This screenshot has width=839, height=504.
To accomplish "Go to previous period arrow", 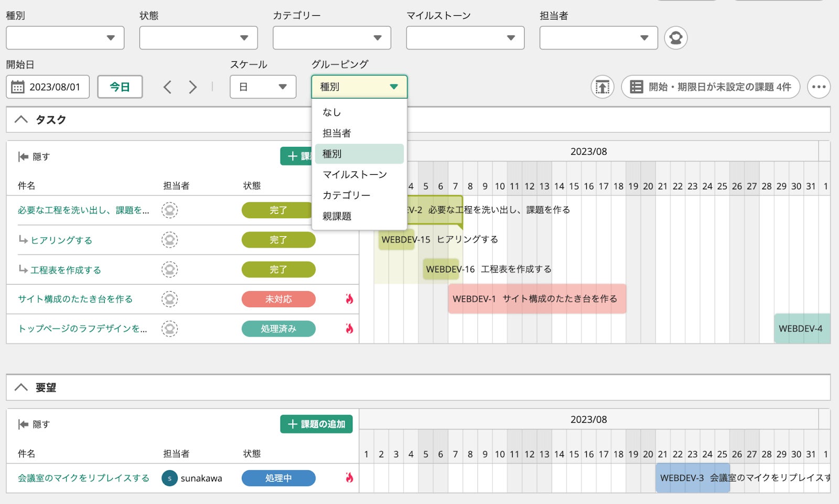I will click(167, 87).
